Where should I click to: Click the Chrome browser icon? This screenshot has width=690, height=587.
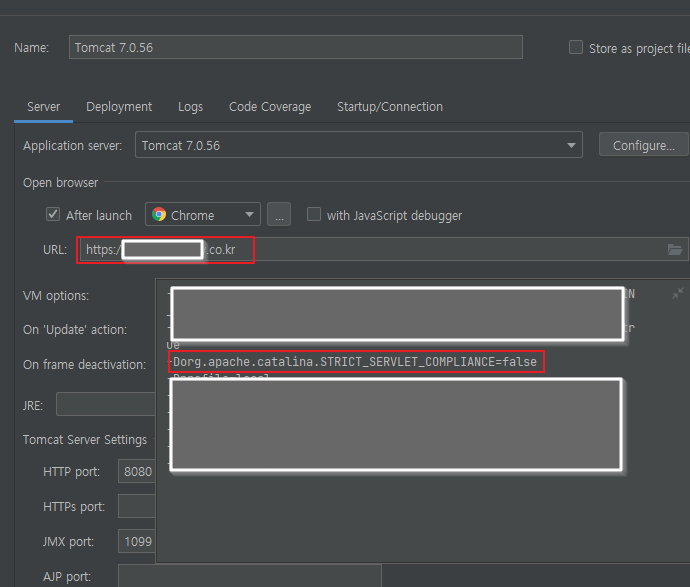[x=159, y=214]
